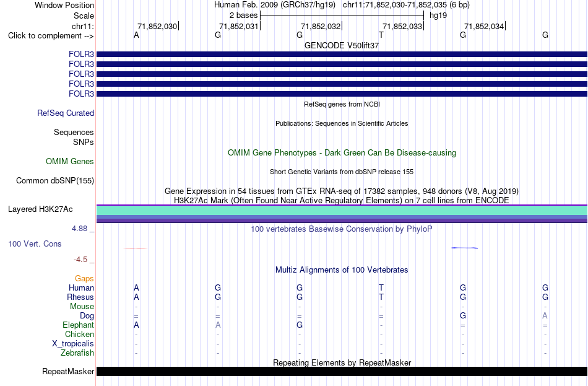The image size is (588, 386).
Task: Click the G base in the Elephant row
Action: point(299,325)
